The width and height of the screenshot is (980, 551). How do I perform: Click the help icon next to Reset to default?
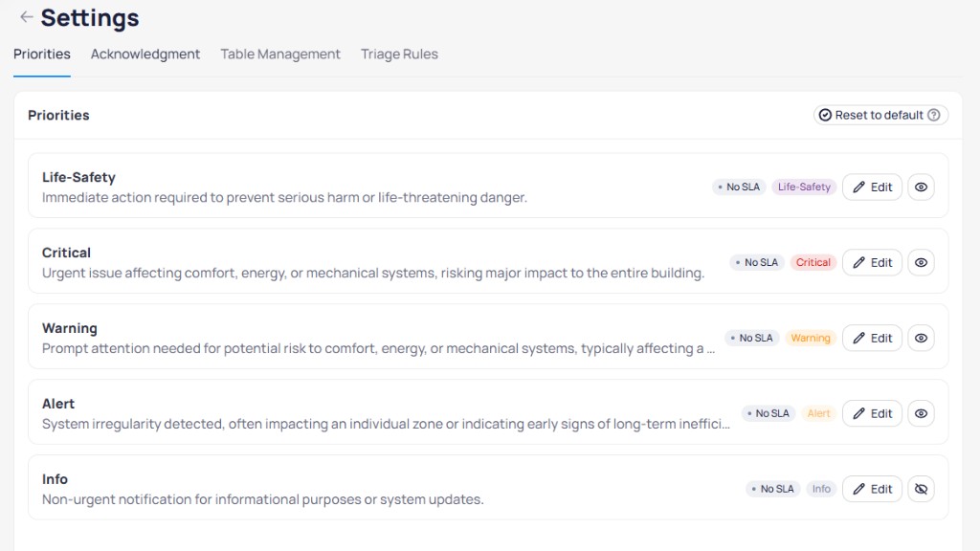(934, 115)
